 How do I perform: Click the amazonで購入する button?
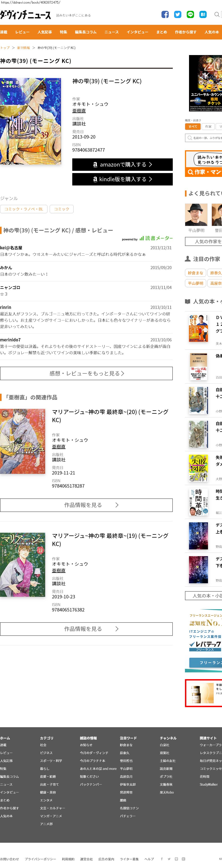point(122,164)
